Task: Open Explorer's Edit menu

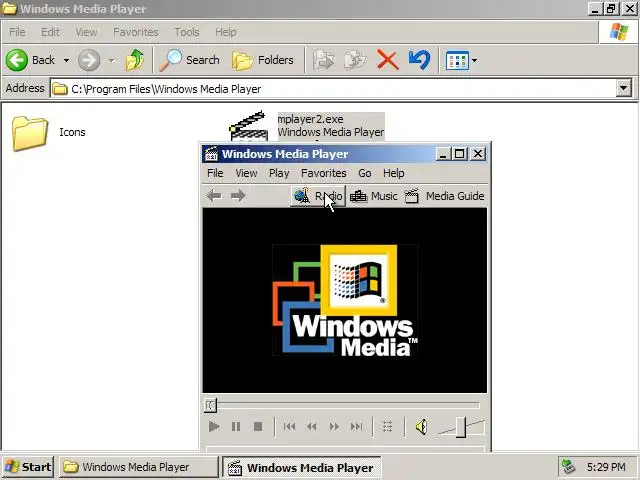Action: point(50,32)
